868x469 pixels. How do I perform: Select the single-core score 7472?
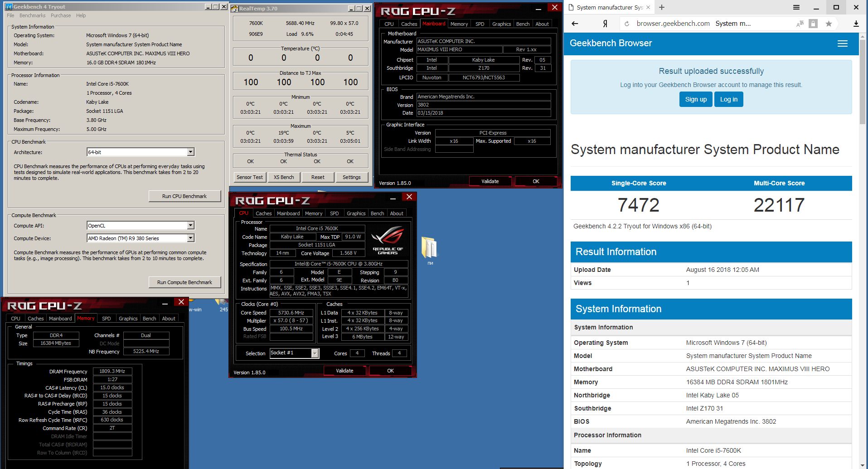tap(639, 205)
